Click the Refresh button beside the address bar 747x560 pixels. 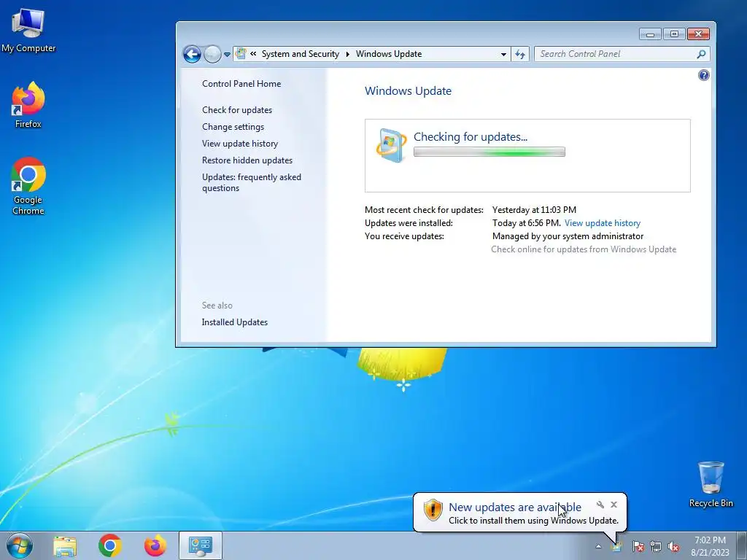click(x=519, y=54)
